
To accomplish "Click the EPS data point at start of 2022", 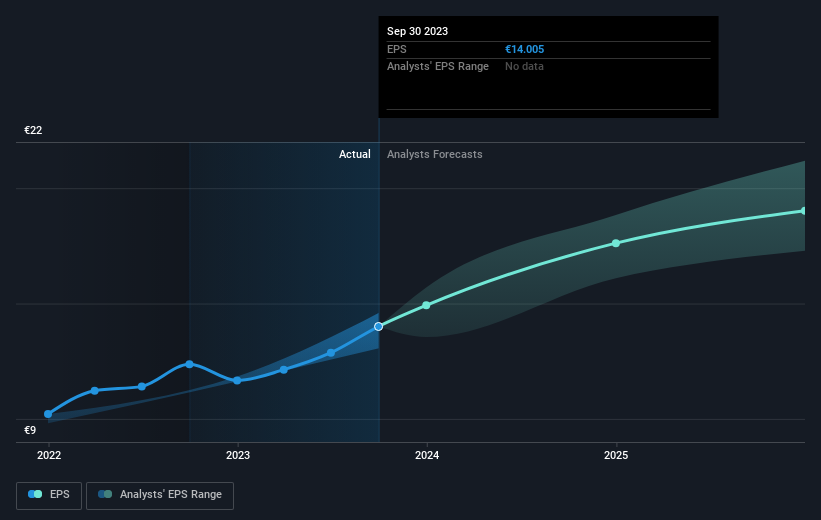I will tap(48, 414).
